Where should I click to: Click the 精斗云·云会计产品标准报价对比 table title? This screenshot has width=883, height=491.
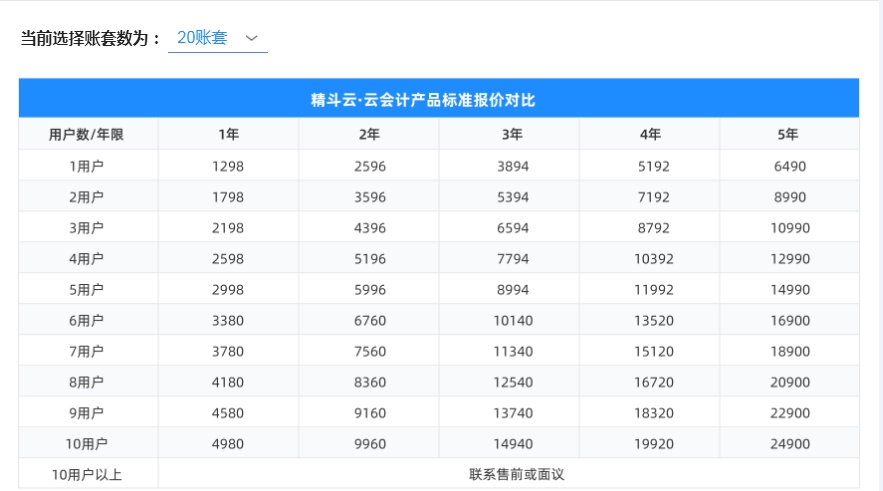[438, 99]
